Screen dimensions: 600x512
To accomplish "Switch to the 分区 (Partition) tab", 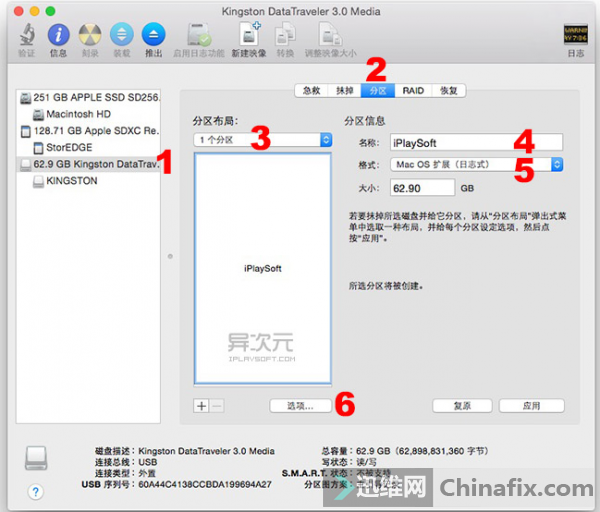I will coord(378,91).
